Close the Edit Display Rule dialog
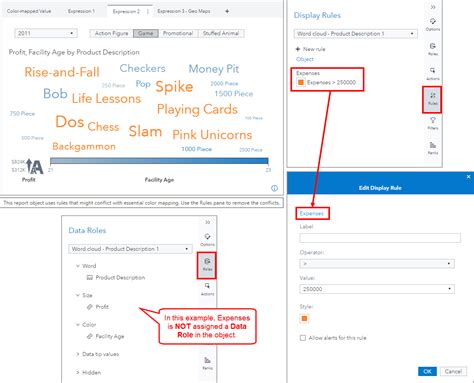The image size is (474, 383). click(468, 177)
